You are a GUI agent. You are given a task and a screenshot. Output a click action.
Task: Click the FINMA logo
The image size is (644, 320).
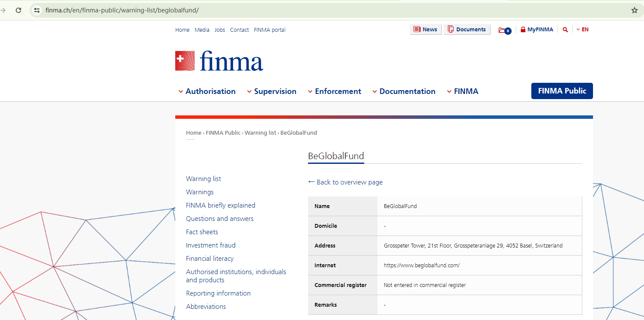click(x=219, y=61)
